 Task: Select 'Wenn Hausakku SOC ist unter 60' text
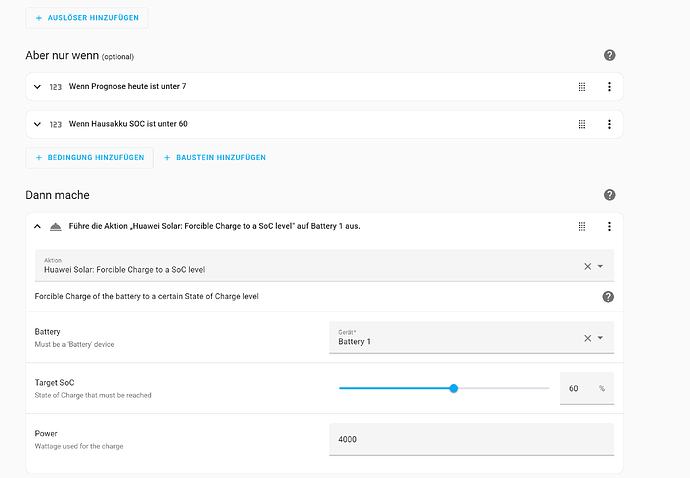(128, 124)
